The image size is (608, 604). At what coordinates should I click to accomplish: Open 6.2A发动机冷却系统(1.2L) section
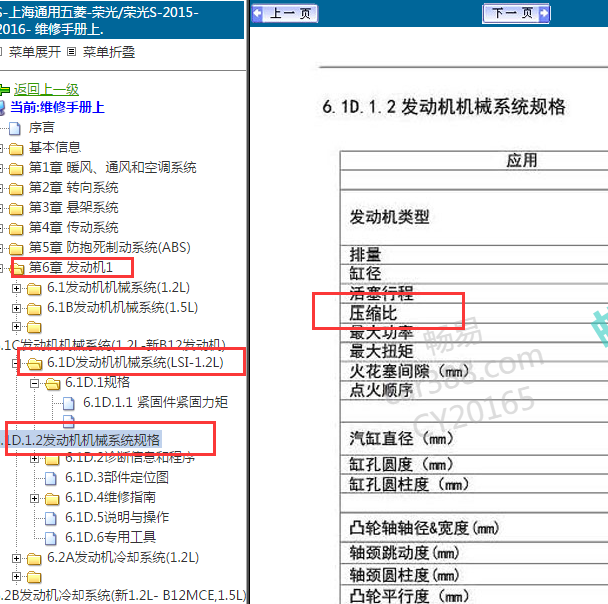[123, 557]
